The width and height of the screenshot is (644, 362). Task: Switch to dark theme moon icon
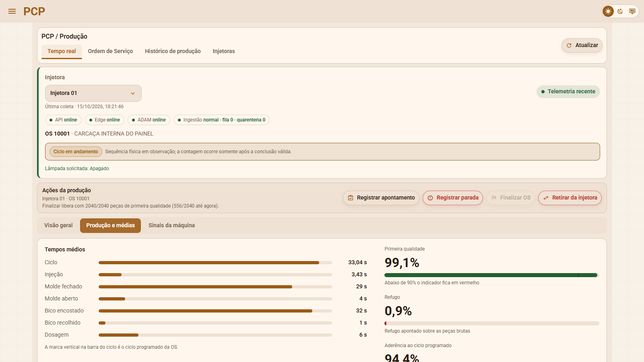coord(620,11)
